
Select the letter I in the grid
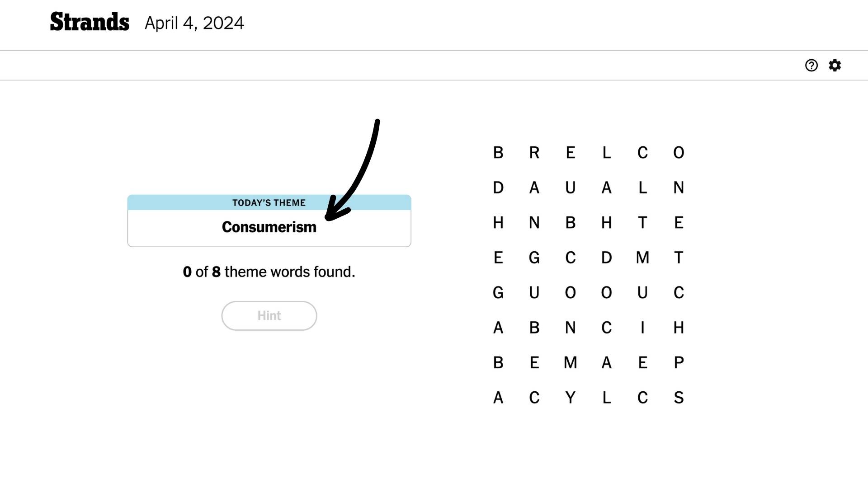click(x=642, y=328)
